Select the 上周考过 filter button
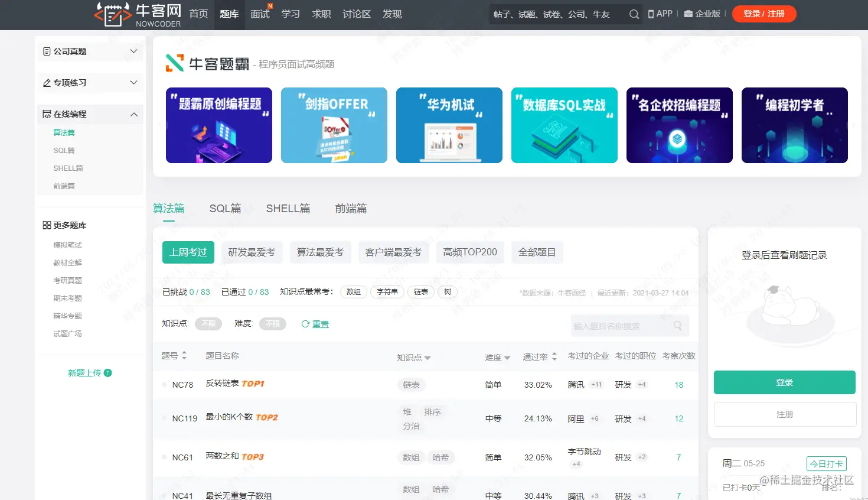This screenshot has width=868, height=500. click(x=188, y=252)
